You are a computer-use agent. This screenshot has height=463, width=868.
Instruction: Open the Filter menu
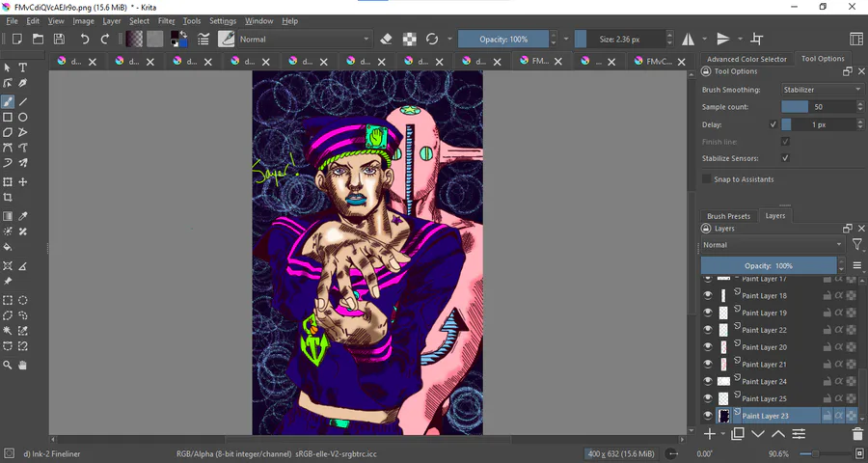click(166, 21)
